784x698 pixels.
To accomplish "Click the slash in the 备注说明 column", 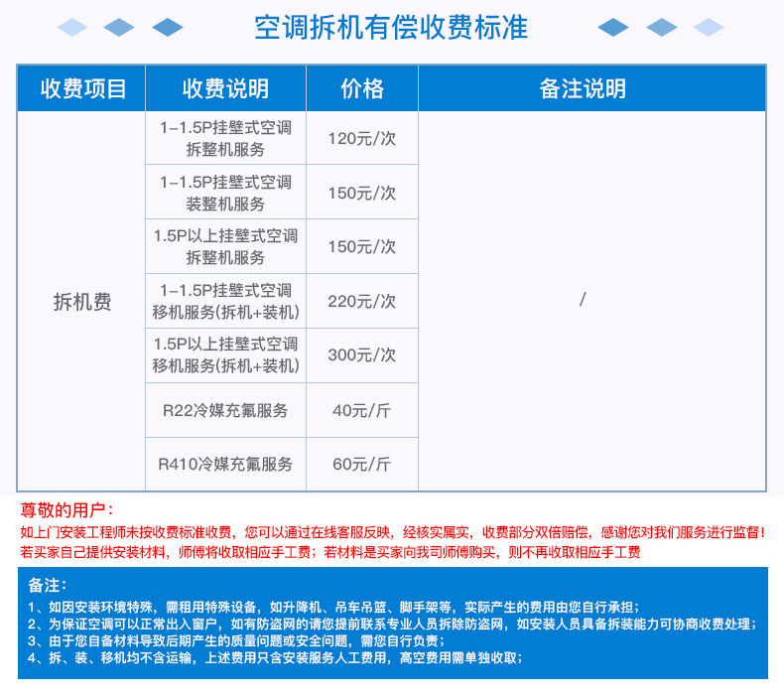I will (583, 300).
